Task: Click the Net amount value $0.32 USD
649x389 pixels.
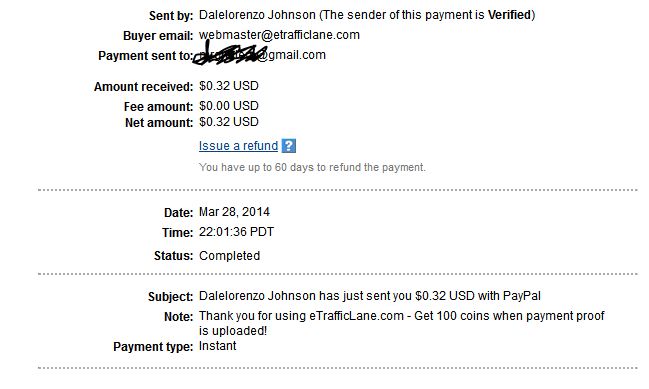Action: (229, 122)
